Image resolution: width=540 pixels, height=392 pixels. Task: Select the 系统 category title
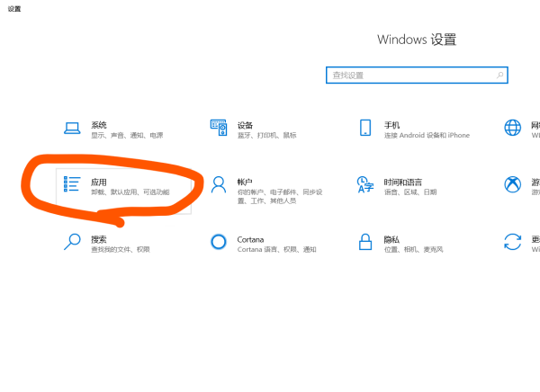click(x=99, y=125)
